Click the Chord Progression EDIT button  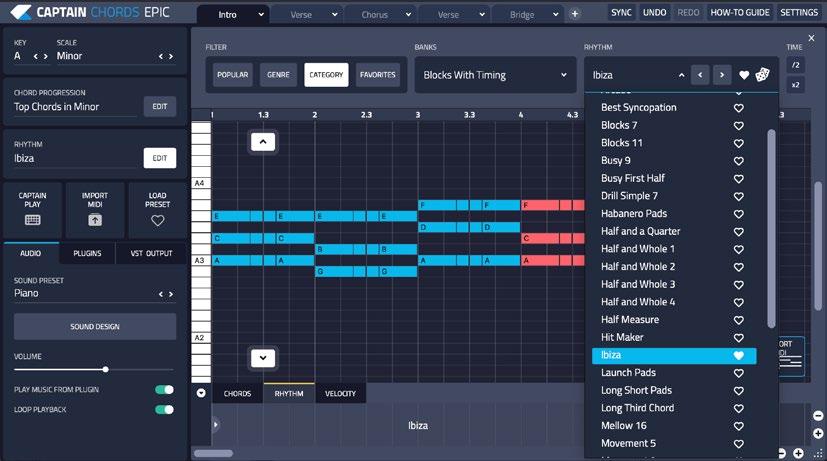(x=160, y=107)
